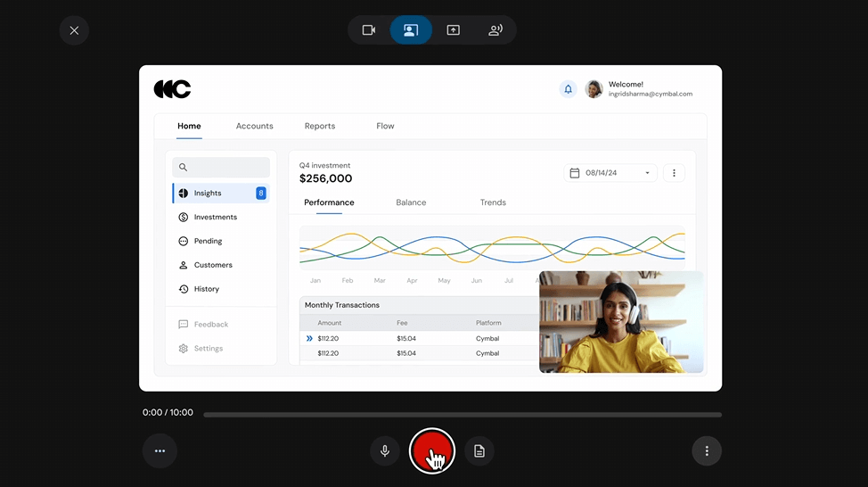Select camera-only recording mode icon

point(369,30)
